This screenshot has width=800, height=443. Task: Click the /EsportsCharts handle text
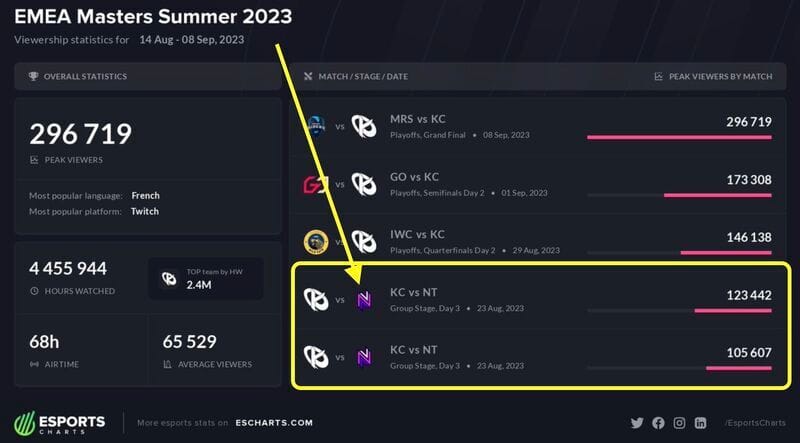point(755,423)
